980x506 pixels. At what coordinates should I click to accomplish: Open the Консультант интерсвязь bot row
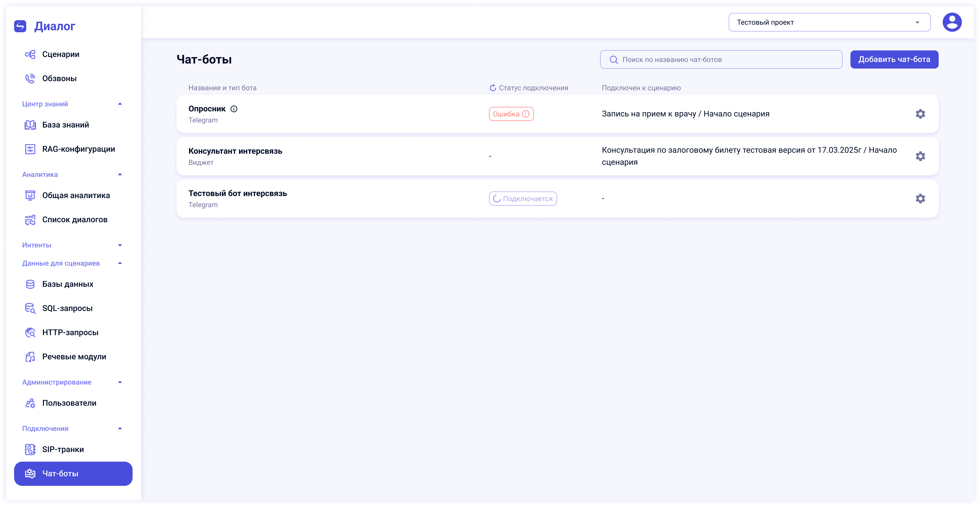[235, 151]
